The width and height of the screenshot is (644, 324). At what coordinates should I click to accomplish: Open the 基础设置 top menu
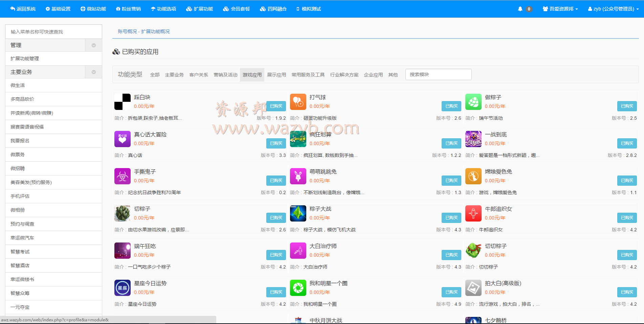[x=58, y=9]
